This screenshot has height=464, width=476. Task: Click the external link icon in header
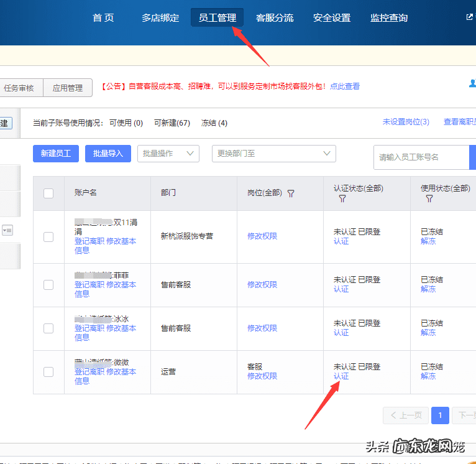[470, 17]
